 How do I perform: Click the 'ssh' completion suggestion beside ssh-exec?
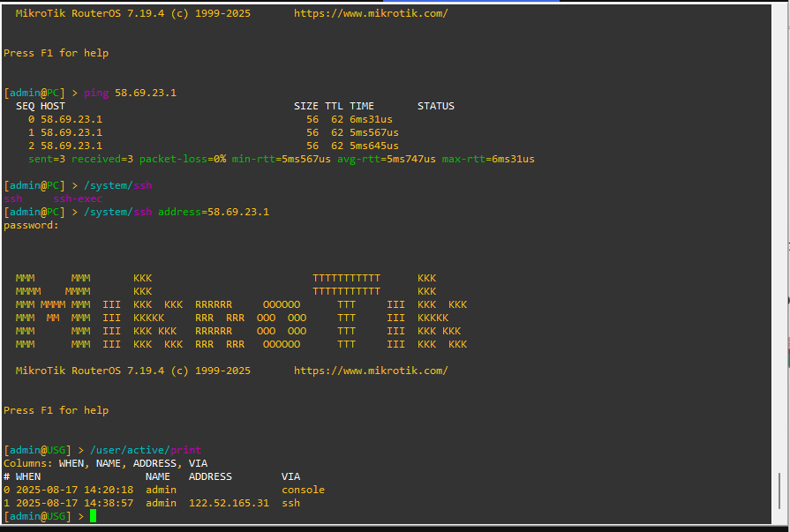[13, 199]
